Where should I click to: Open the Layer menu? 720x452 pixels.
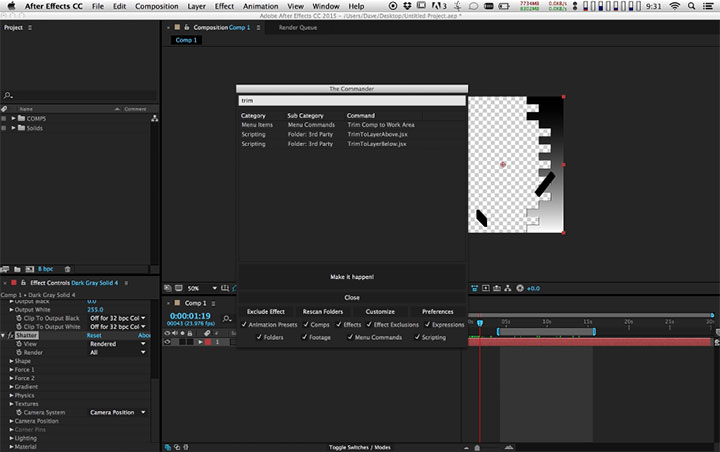pyautogui.click(x=197, y=6)
